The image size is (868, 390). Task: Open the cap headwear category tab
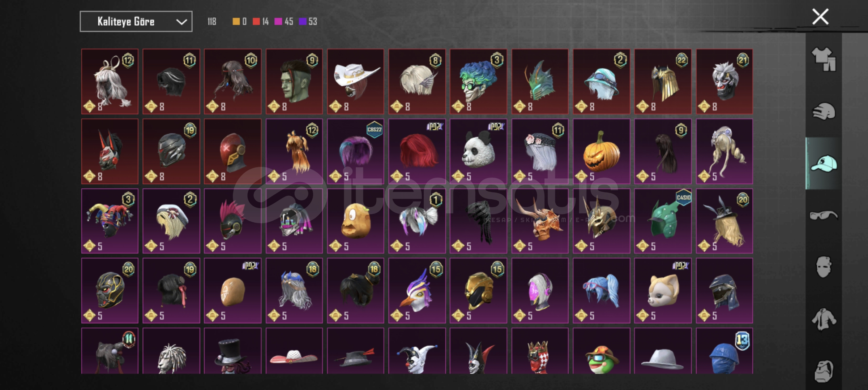point(824,163)
